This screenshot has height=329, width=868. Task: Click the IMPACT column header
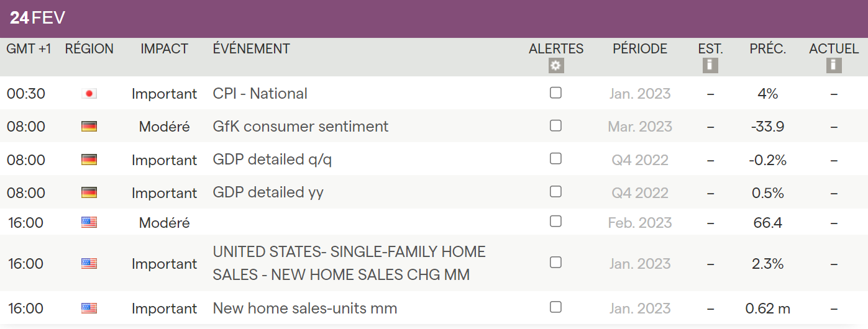pyautogui.click(x=164, y=49)
